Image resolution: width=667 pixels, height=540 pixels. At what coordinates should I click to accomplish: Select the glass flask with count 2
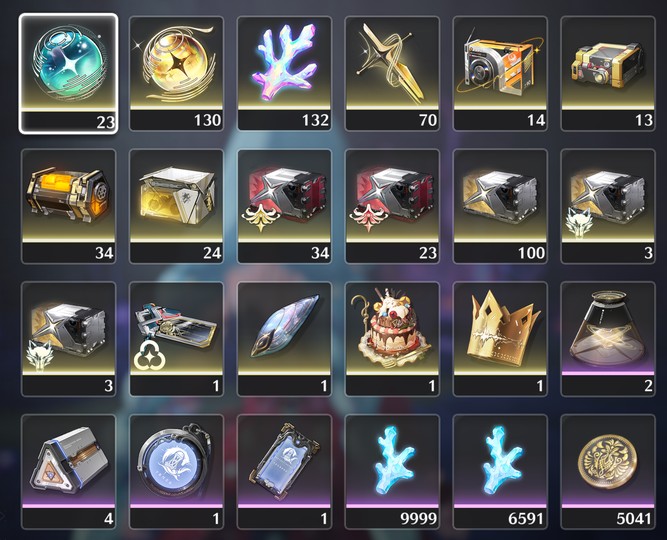[x=608, y=339]
